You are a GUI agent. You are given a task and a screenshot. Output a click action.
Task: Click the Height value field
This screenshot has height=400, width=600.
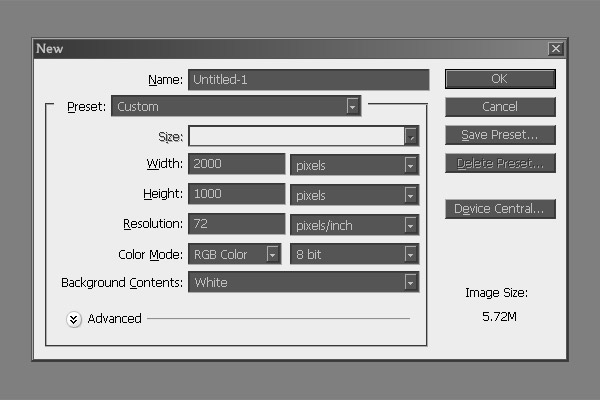point(237,195)
